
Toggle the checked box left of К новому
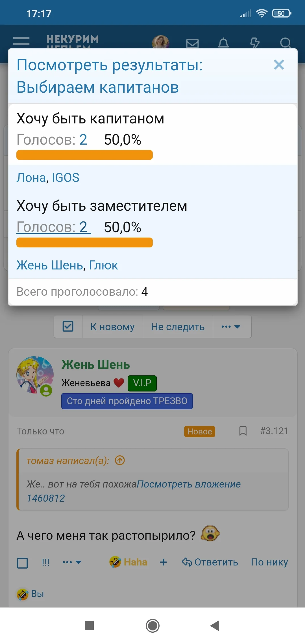68,327
